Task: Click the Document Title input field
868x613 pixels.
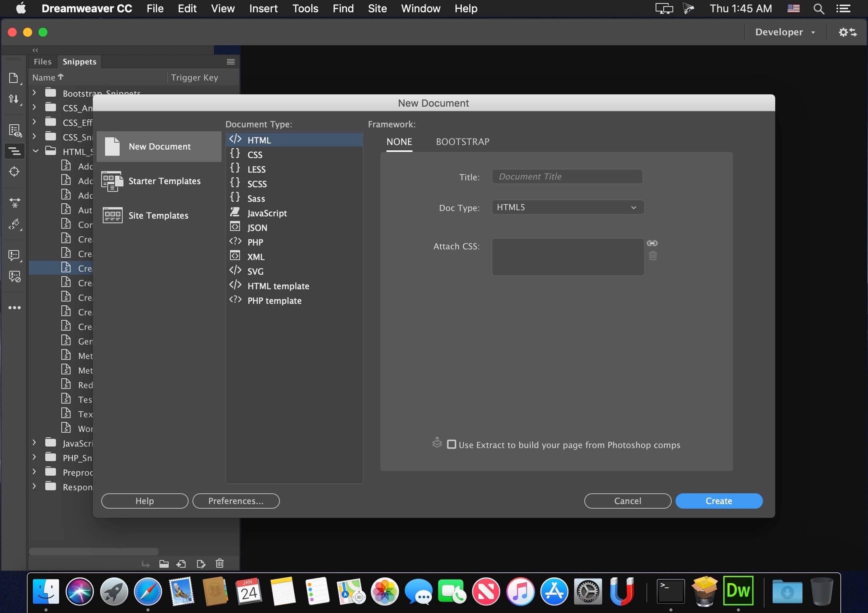Action: [567, 176]
